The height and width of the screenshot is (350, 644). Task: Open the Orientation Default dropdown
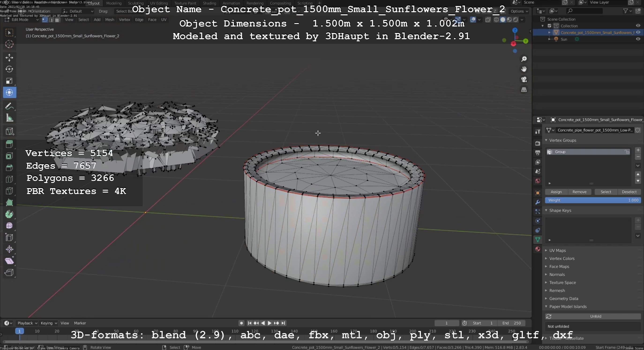78,11
